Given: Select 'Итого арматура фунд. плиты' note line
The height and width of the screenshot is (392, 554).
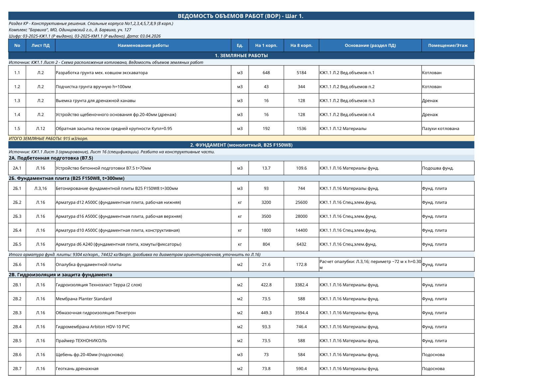Looking at the screenshot, I should pyautogui.click(x=241, y=254).
